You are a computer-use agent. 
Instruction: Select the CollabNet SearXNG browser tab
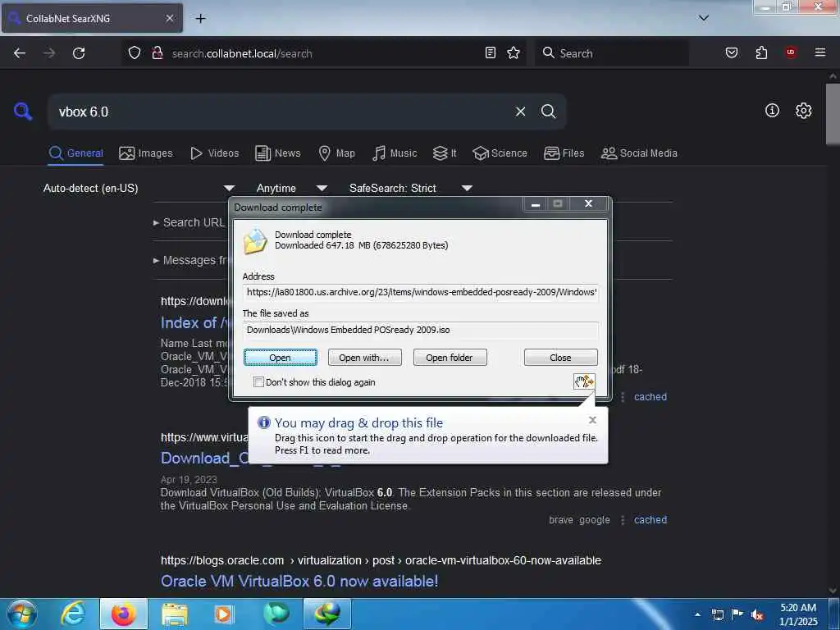pos(92,18)
